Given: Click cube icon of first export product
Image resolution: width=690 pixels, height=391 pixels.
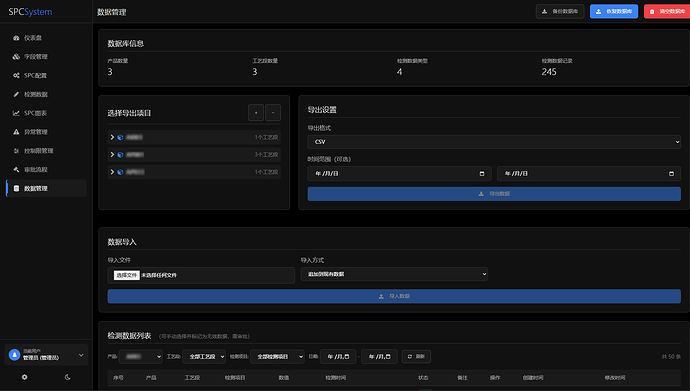Looking at the screenshot, I should coord(120,137).
